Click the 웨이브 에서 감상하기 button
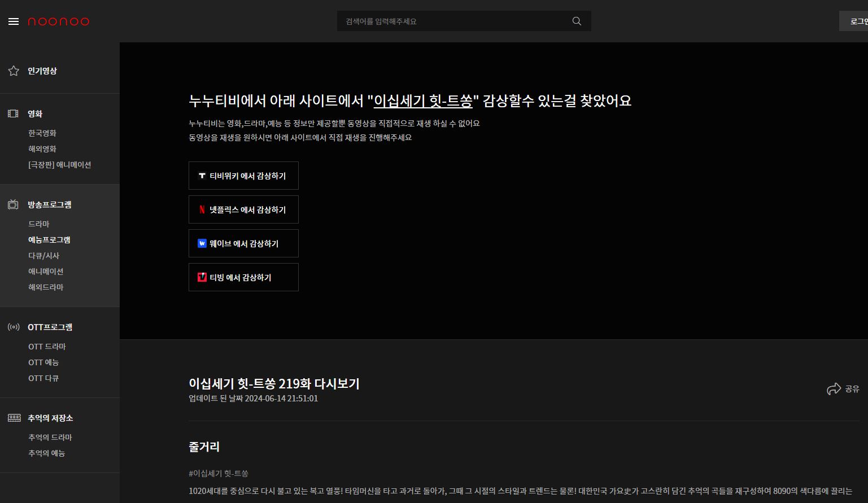The width and height of the screenshot is (868, 503). 243,243
